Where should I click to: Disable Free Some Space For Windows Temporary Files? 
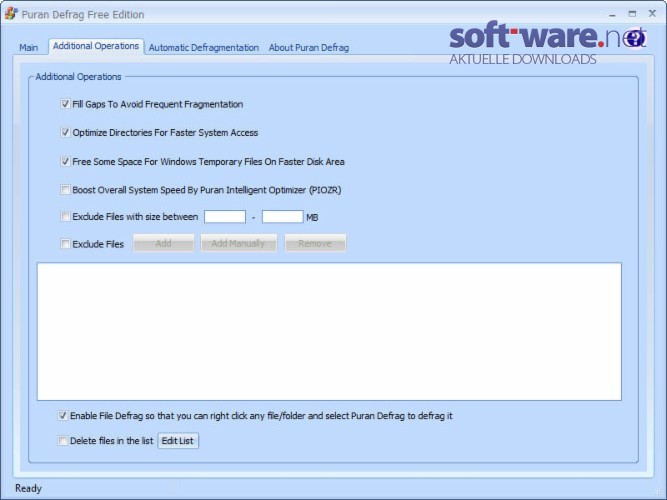(x=65, y=161)
